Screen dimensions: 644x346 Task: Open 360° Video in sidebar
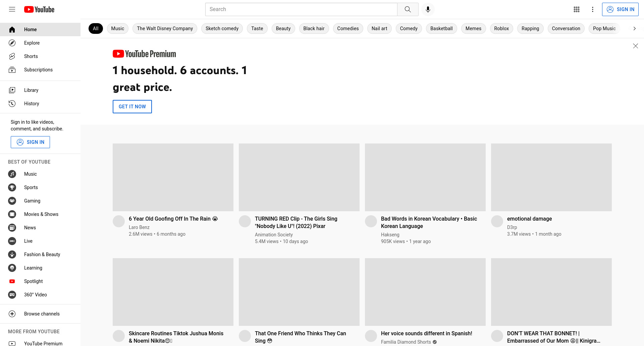40,295
